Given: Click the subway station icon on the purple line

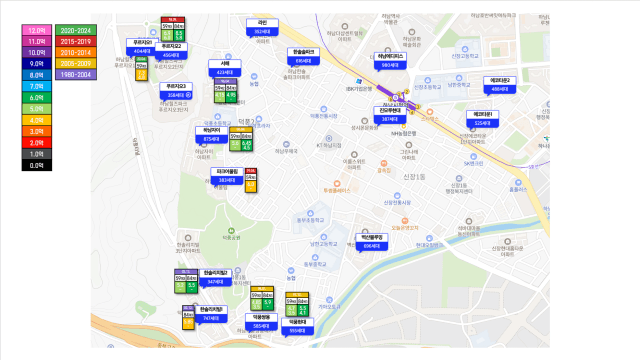Looking at the screenshot, I should [395, 98].
